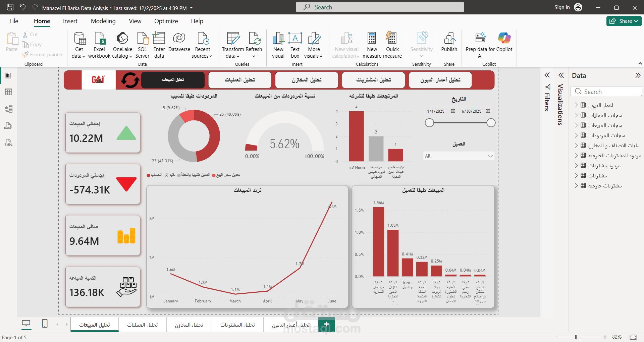Expand the مشتريات خارجه table
Viewport: 644px width, 342px height.
576,185
